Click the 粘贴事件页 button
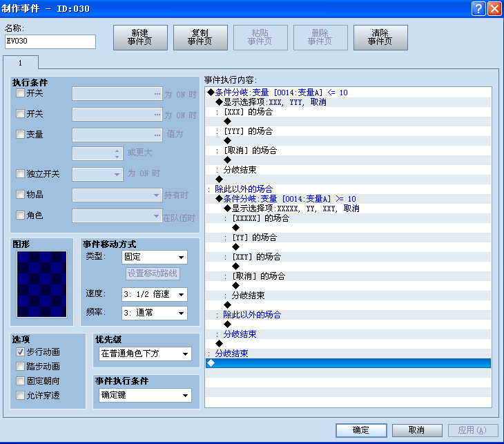Image resolution: width=504 pixels, height=444 pixels. click(260, 37)
